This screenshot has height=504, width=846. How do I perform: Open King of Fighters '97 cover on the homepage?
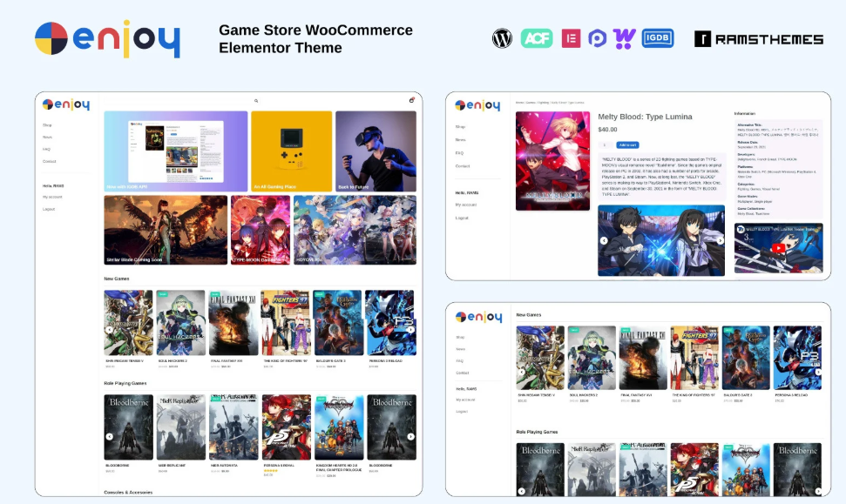click(286, 322)
